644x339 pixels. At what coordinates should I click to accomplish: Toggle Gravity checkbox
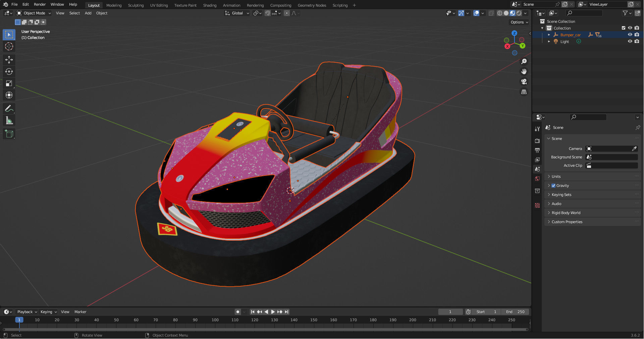click(553, 186)
